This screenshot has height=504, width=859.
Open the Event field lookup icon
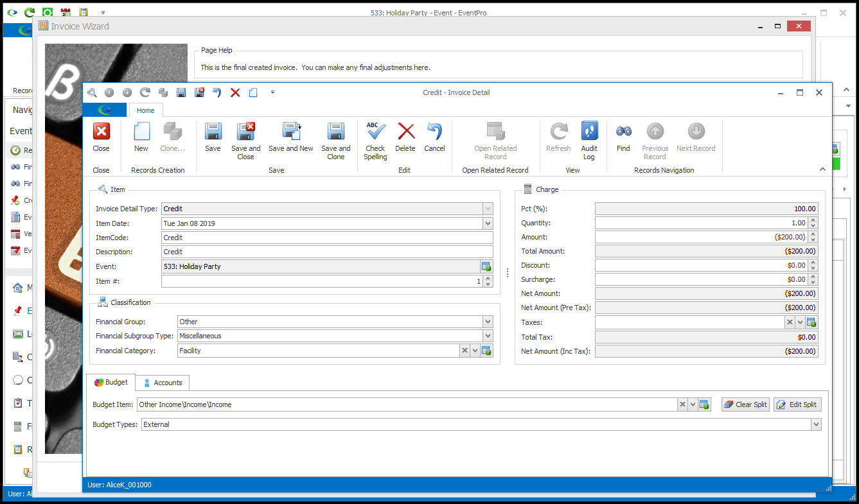tap(486, 266)
